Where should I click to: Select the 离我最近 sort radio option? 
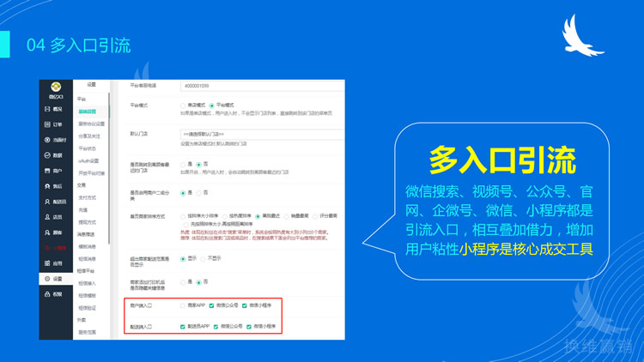[258, 216]
